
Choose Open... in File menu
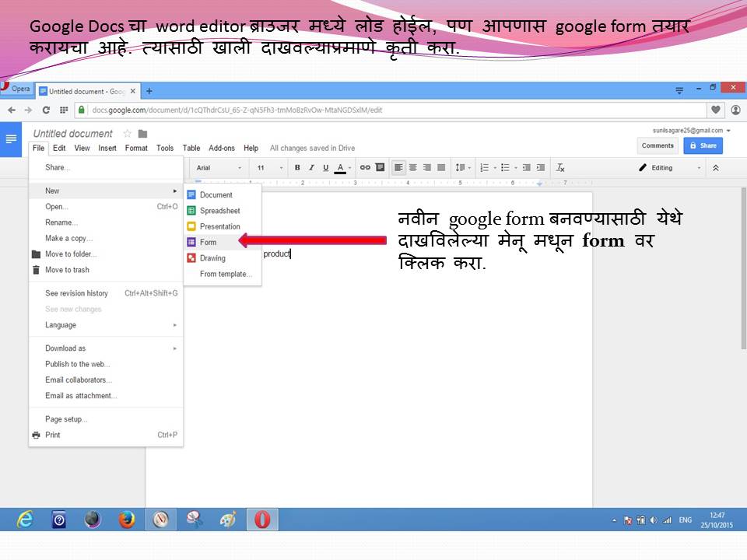107,207
